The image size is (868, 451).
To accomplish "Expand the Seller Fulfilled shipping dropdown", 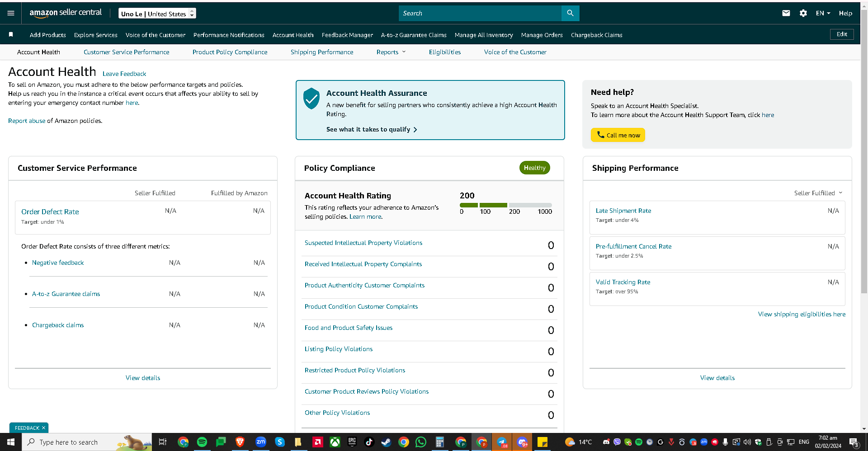I will (818, 193).
